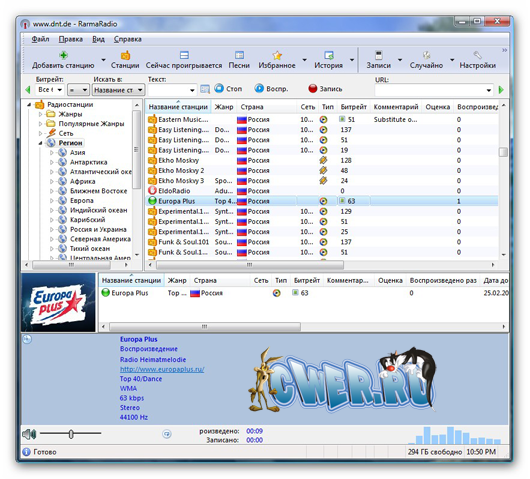Click the Europa Plus row in lower list
530x479 pixels.
point(304,293)
